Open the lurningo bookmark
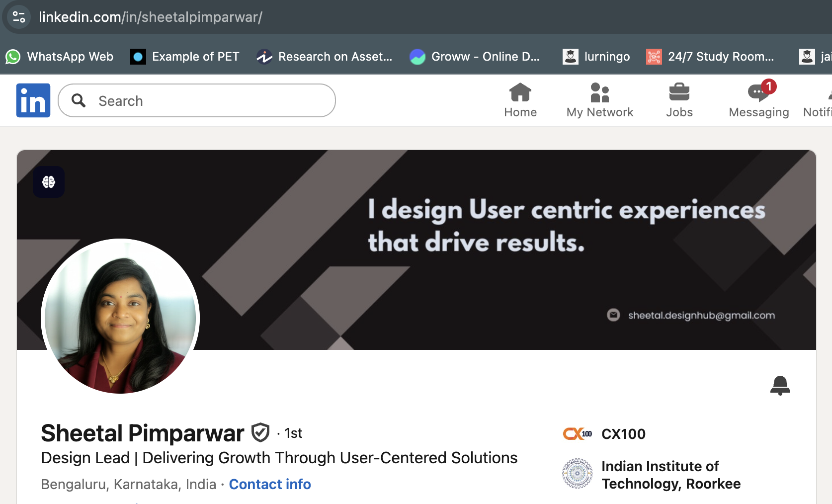832x504 pixels. click(595, 56)
